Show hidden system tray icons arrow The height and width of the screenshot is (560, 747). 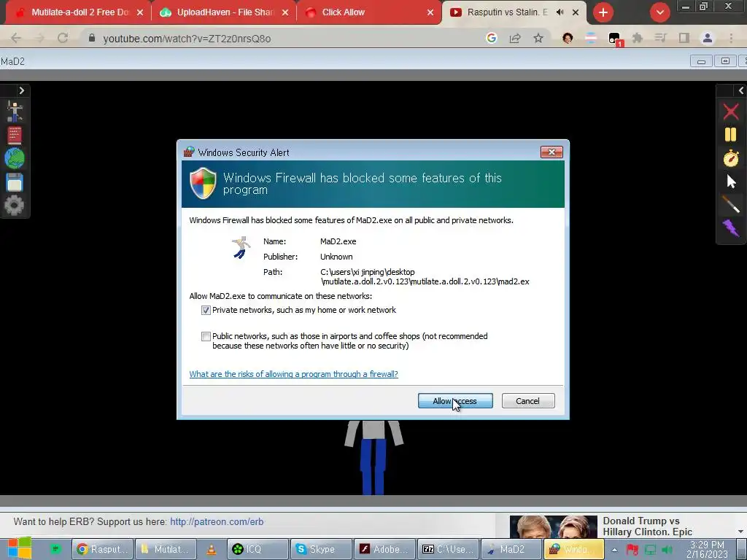(614, 550)
